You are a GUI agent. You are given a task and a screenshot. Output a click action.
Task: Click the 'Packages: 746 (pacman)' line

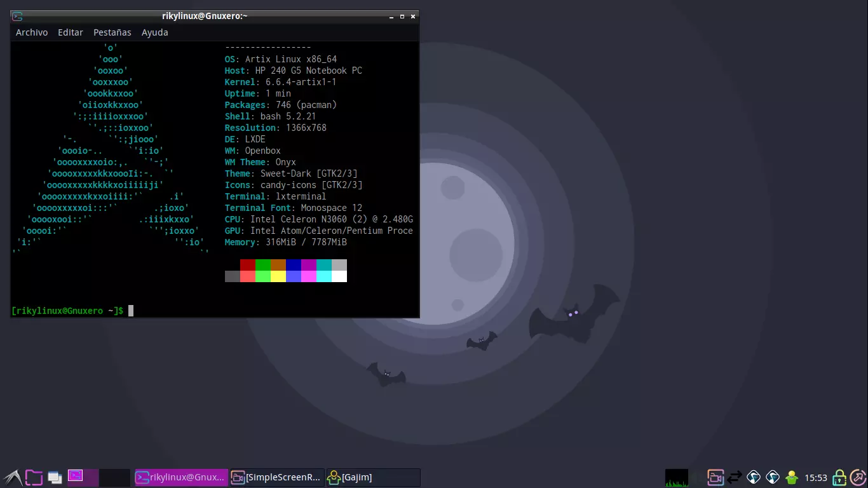[x=281, y=105]
